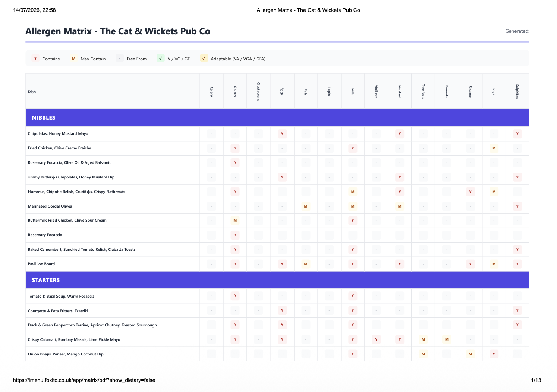Click Sesame M badge in Onion Bhajis, Paneer row
The image size is (557, 392).
tap(471, 354)
